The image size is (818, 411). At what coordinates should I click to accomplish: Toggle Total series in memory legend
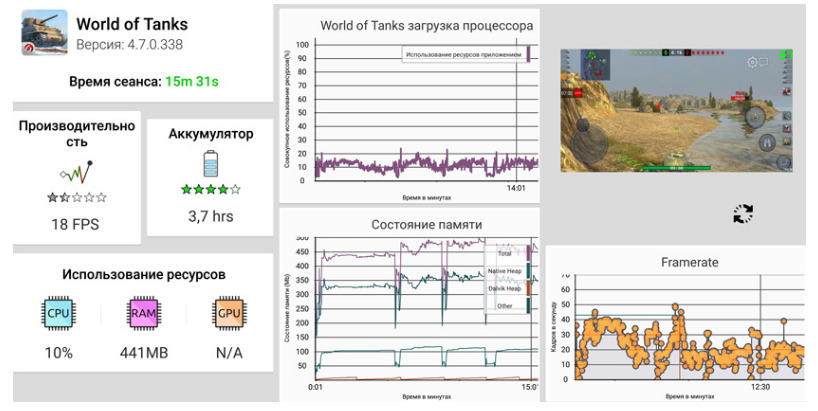tap(505, 253)
